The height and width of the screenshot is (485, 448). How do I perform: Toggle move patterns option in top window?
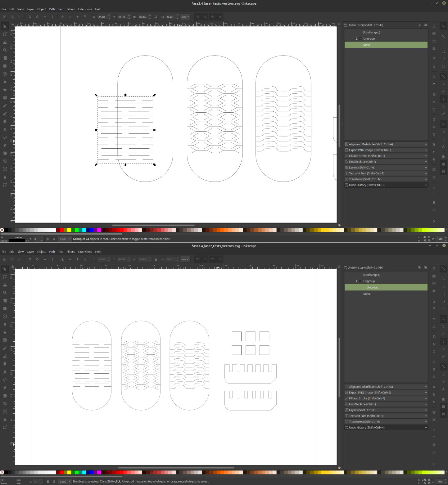pyautogui.click(x=220, y=17)
